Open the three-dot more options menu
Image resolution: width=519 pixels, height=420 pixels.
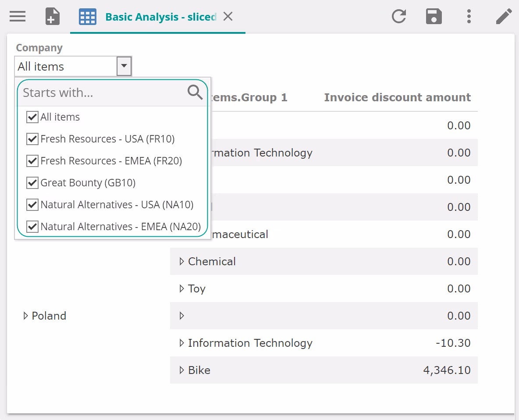(x=469, y=17)
